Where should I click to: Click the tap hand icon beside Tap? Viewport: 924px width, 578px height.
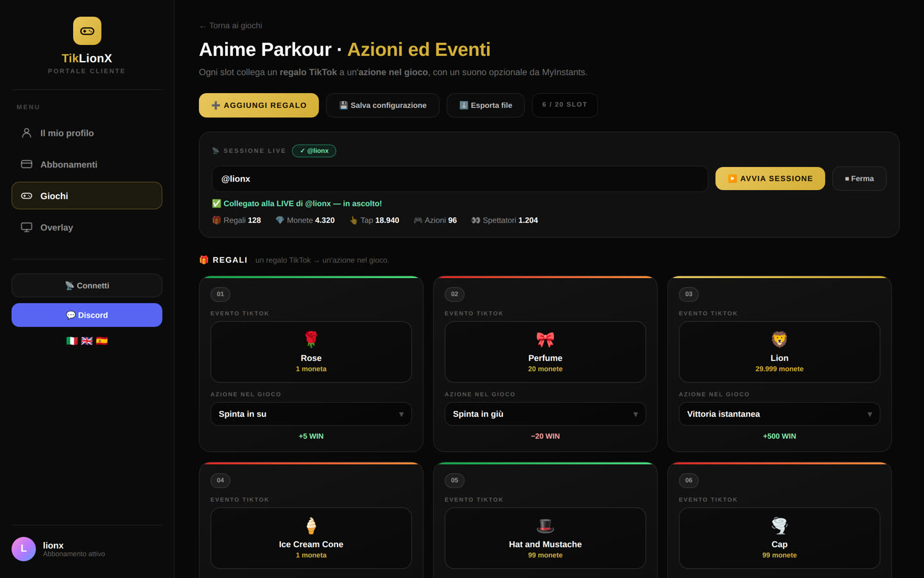(x=354, y=220)
